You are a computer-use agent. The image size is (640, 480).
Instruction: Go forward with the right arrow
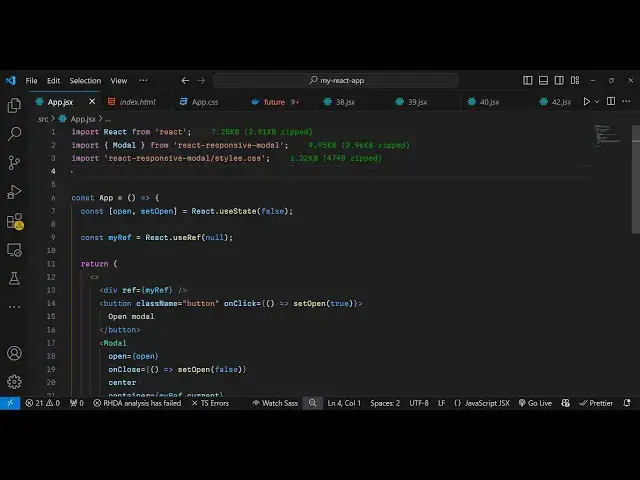(201, 80)
